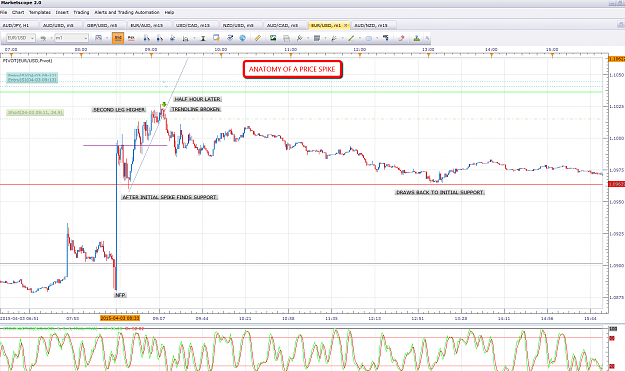Click the green arrow marker on the price peak
The width and height of the screenshot is (625, 371).
pos(164,104)
